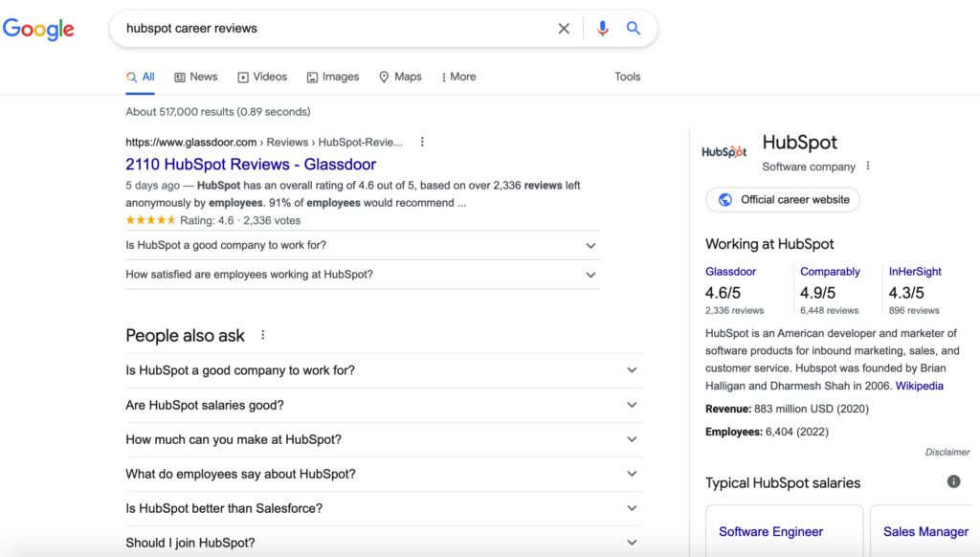
Task: Expand What do employees say about HubSpot?
Action: tap(383, 474)
